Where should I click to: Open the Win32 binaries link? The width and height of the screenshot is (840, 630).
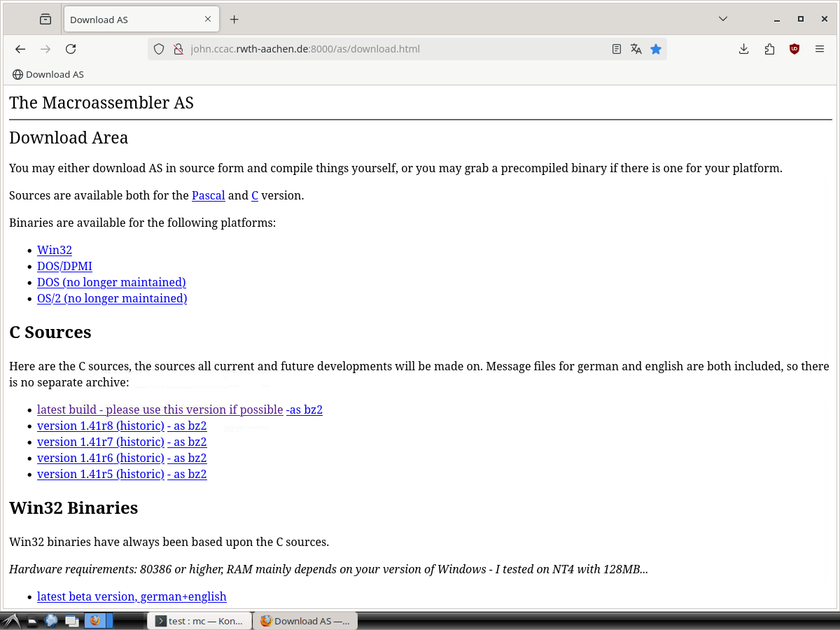(55, 250)
